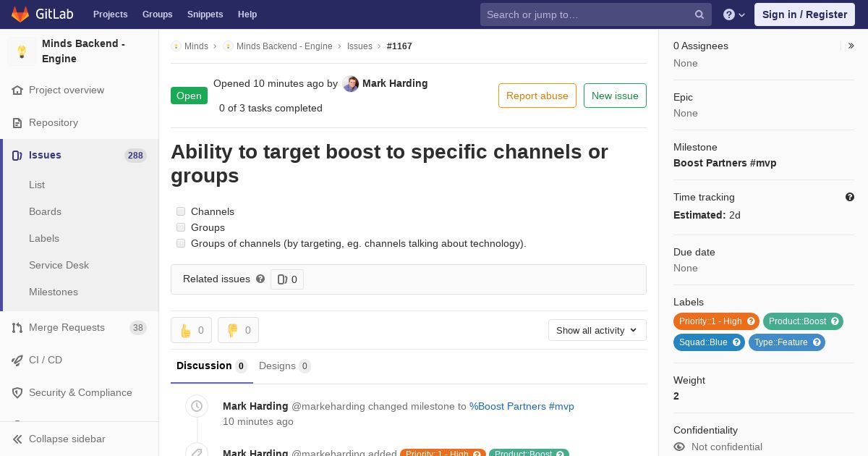Screen dimensions: 868x456
Task: Open Milestones in sidebar
Action: tap(54, 292)
